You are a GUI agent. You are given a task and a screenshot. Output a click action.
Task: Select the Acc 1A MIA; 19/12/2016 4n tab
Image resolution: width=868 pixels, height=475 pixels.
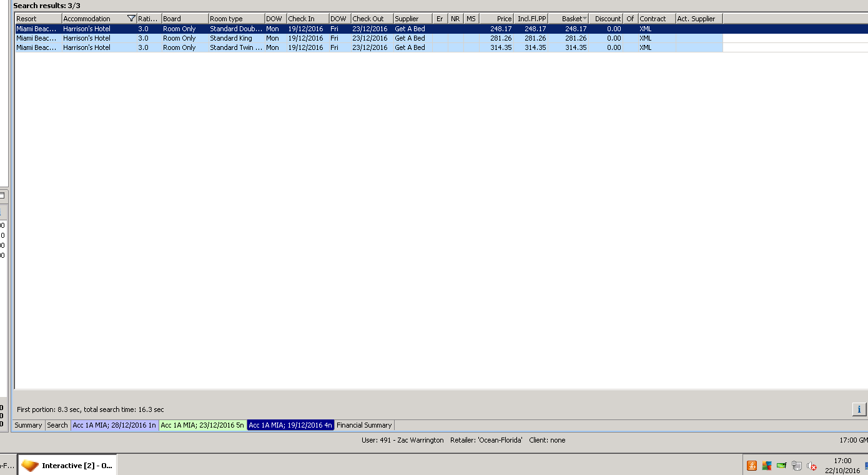[290, 425]
